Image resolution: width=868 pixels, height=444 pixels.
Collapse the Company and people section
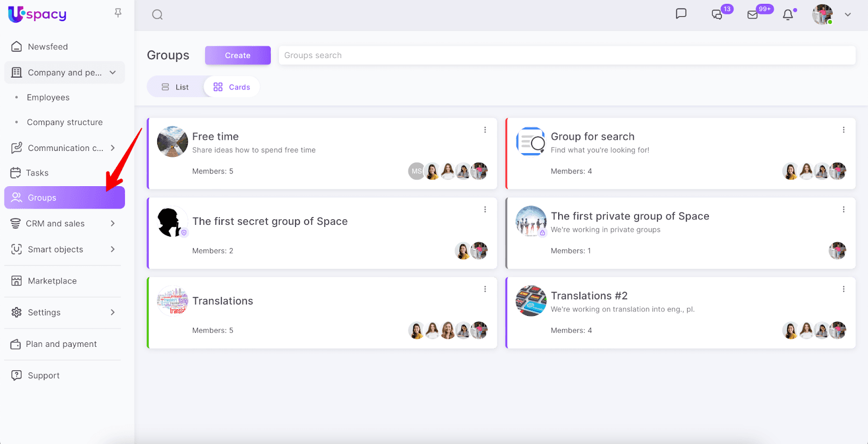coord(113,73)
